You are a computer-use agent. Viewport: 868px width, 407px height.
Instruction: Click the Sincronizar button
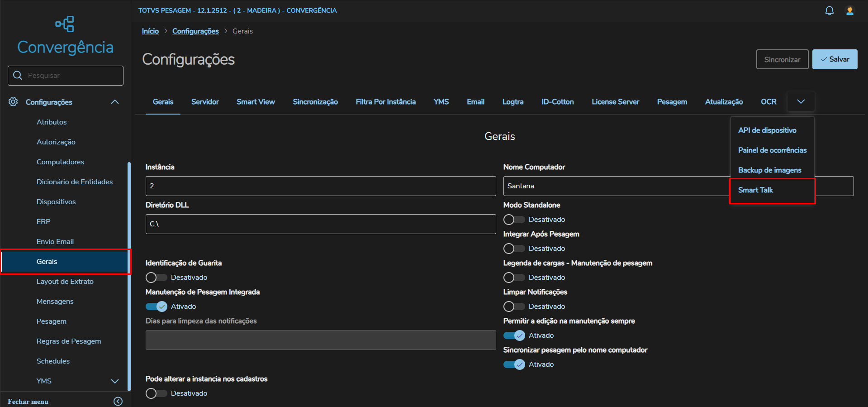[782, 59]
